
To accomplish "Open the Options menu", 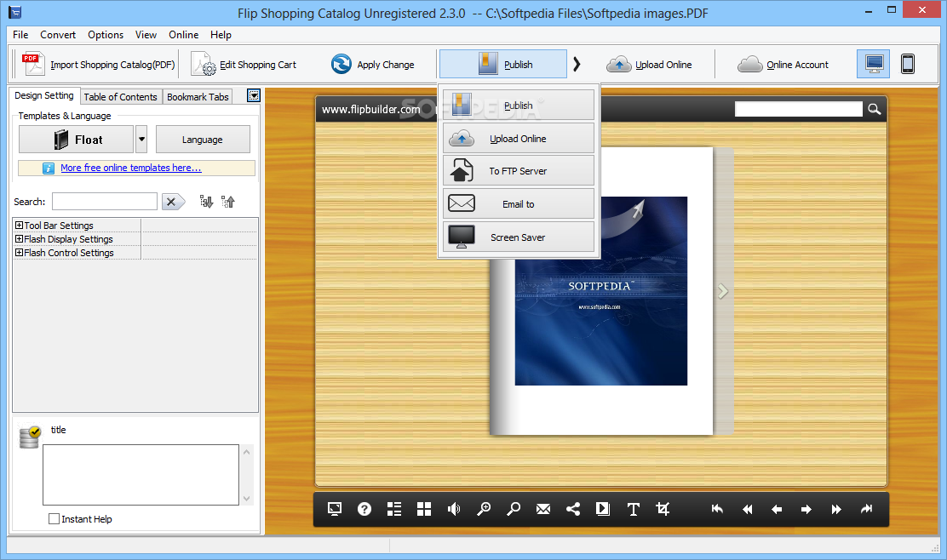I will (x=106, y=35).
